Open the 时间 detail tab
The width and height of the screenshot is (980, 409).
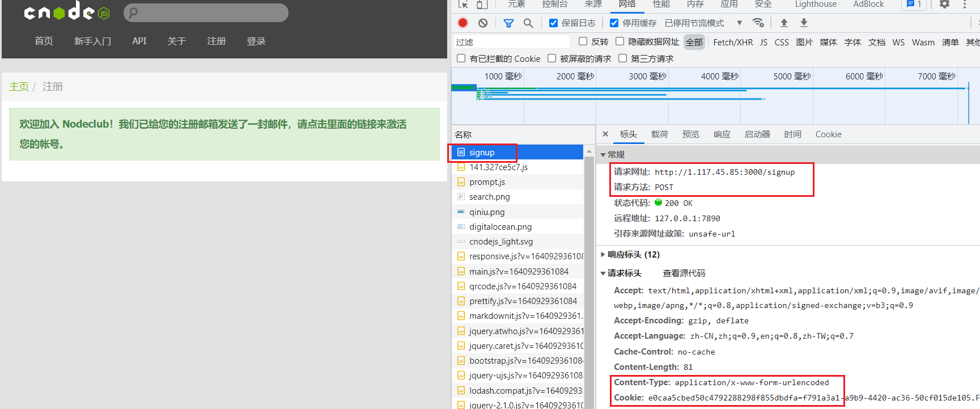[x=793, y=134]
